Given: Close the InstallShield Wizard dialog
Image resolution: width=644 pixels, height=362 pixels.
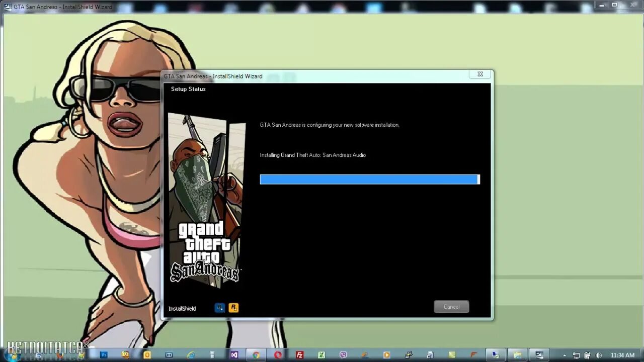Looking at the screenshot, I should pyautogui.click(x=480, y=74).
